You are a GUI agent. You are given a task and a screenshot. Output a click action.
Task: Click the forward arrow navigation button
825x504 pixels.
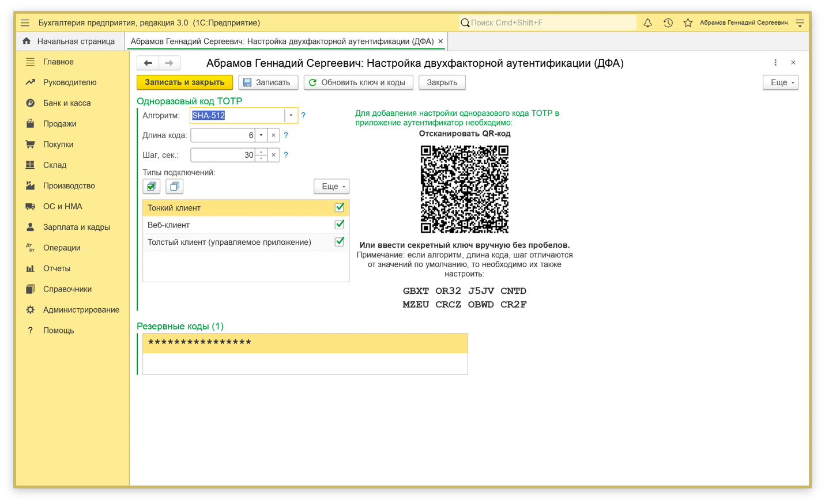click(x=169, y=63)
